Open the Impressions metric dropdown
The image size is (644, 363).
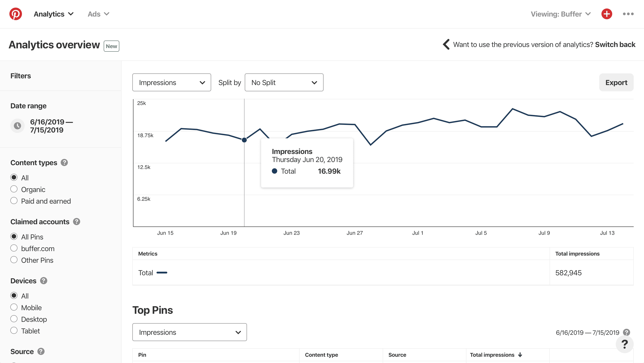172,82
